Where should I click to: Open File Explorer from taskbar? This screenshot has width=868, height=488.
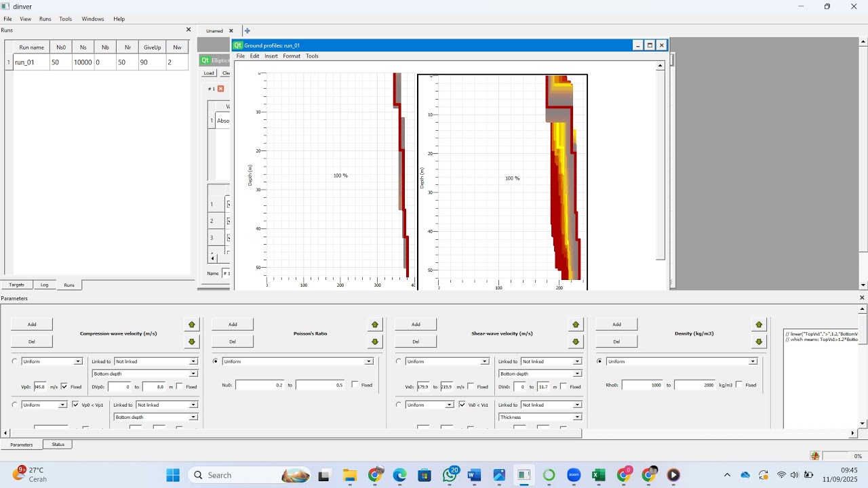[x=350, y=475]
